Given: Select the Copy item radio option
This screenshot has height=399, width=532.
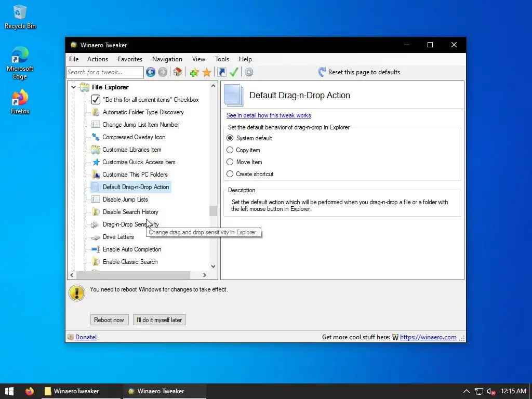Looking at the screenshot, I should tap(230, 150).
